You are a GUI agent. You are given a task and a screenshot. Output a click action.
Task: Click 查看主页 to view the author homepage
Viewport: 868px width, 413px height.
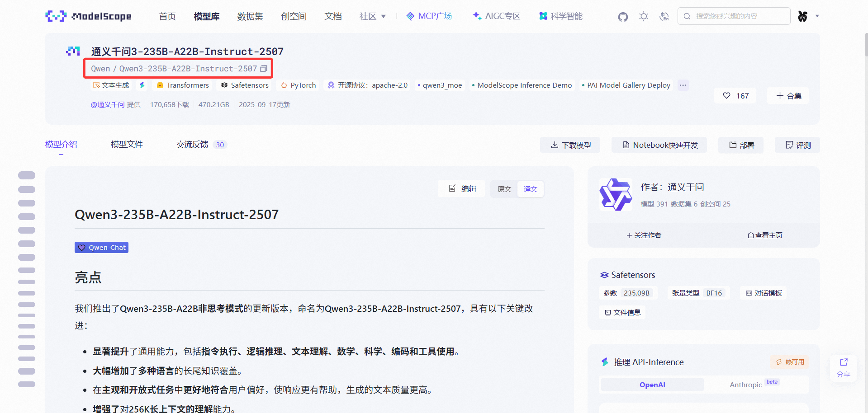(765, 235)
